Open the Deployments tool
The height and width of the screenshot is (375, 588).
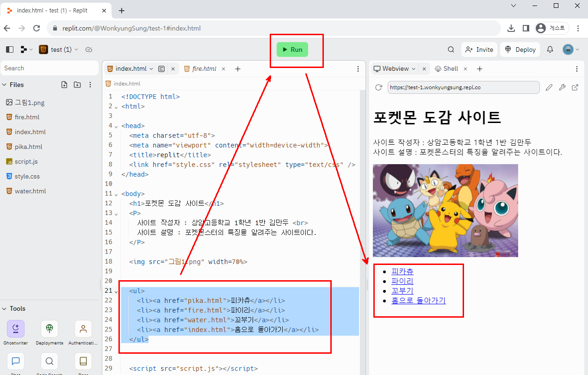(x=50, y=333)
